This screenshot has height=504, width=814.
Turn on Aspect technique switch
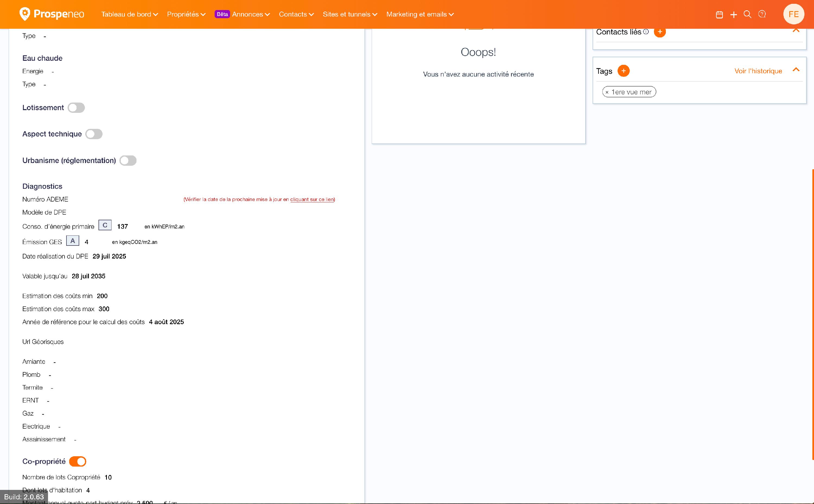tap(94, 134)
